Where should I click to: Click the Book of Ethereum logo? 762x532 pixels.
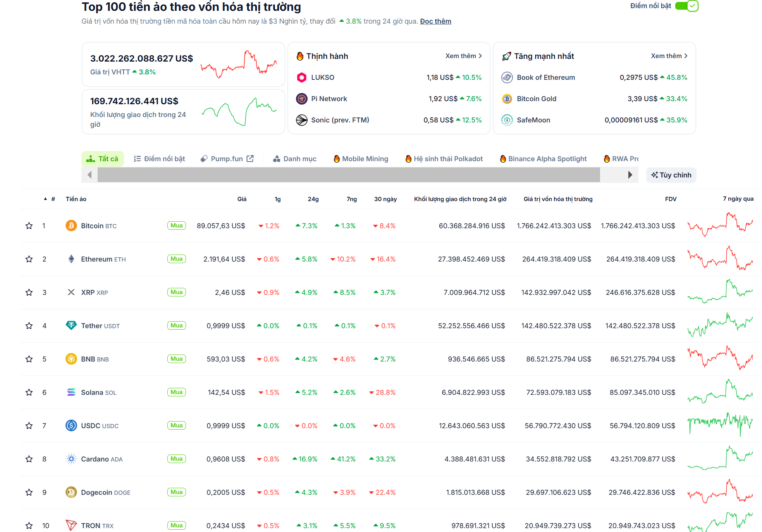[x=507, y=77]
